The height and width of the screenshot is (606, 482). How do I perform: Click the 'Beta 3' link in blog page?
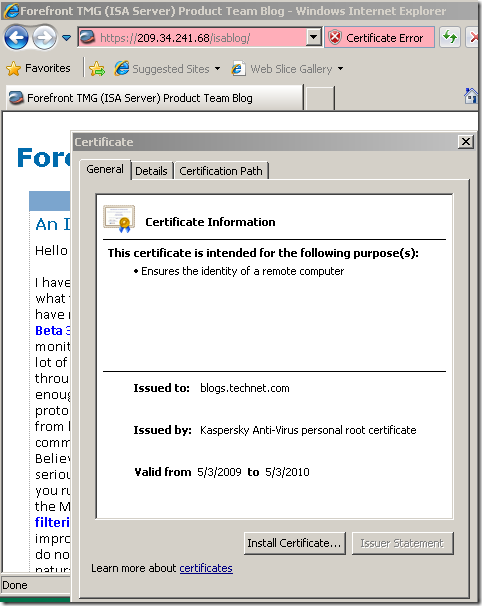point(53,331)
